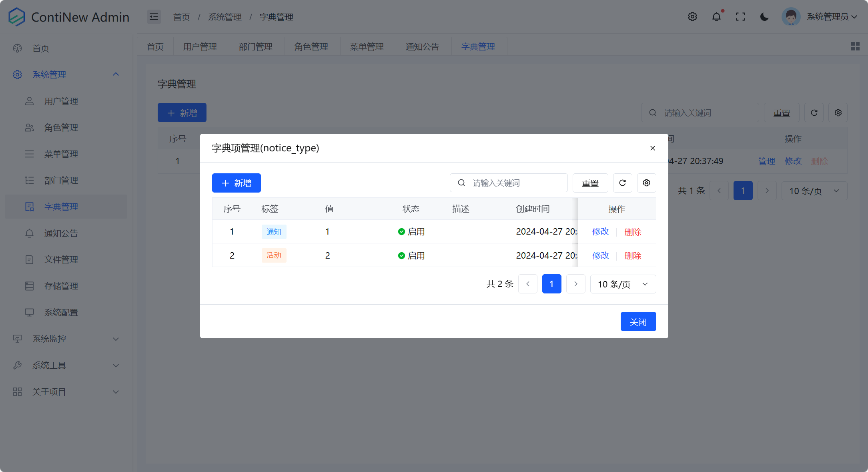The width and height of the screenshot is (868, 472).
Task: Switch table layout with the grid icon
Action: (x=855, y=46)
